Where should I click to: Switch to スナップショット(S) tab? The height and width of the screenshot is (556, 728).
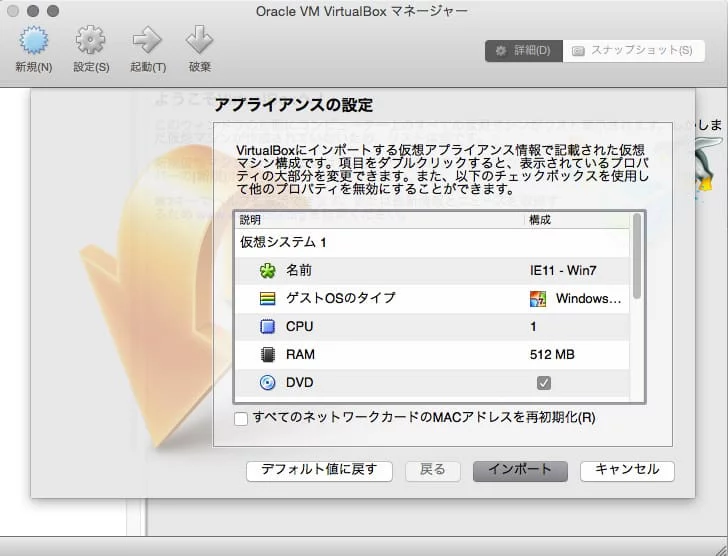[633, 51]
